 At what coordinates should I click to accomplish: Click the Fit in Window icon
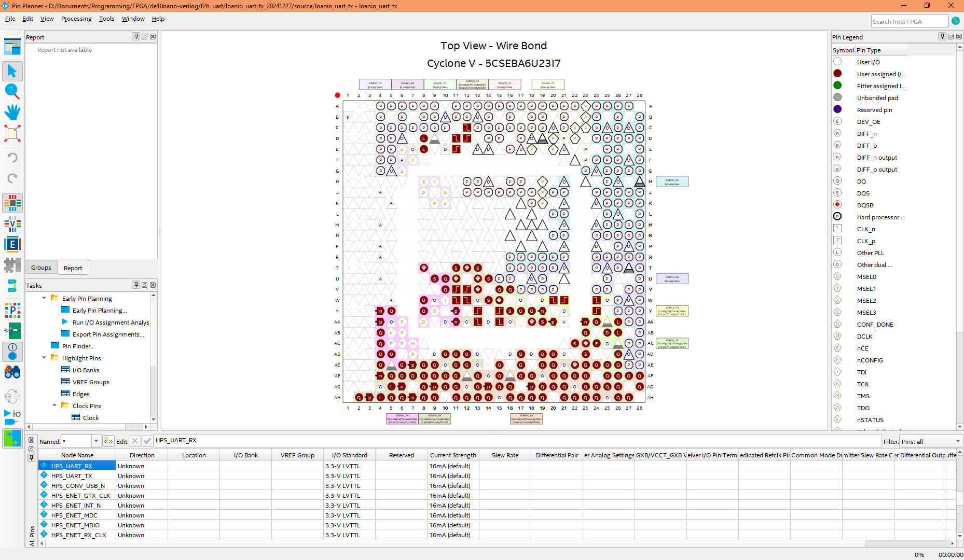12,133
